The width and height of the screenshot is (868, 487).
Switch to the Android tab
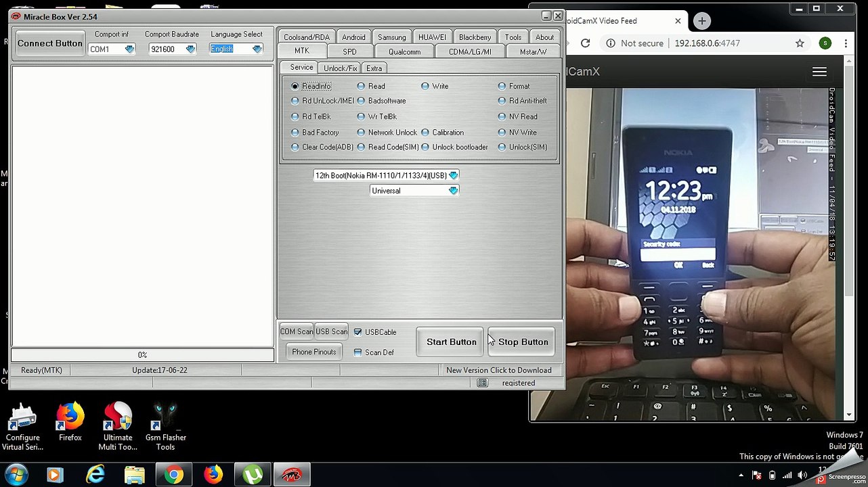coord(353,37)
